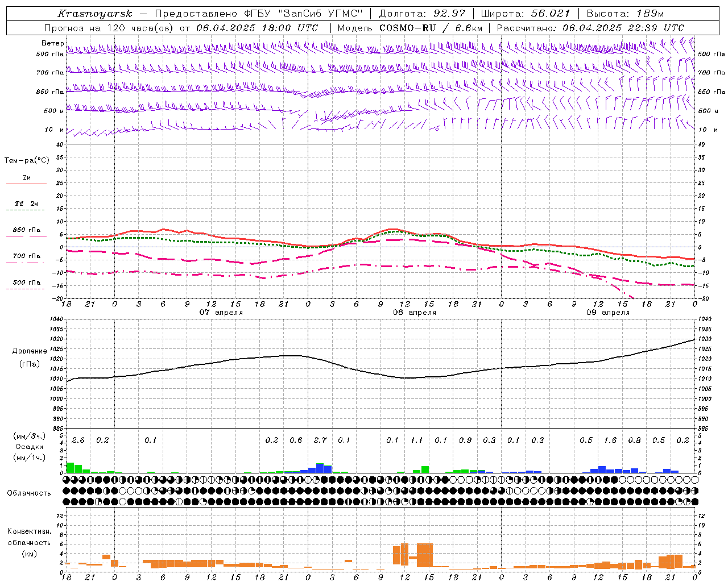Click the '(мм/1ч.)' hourly precipitation unit label
Image resolution: width=728 pixels, height=582 pixels.
pyautogui.click(x=30, y=458)
